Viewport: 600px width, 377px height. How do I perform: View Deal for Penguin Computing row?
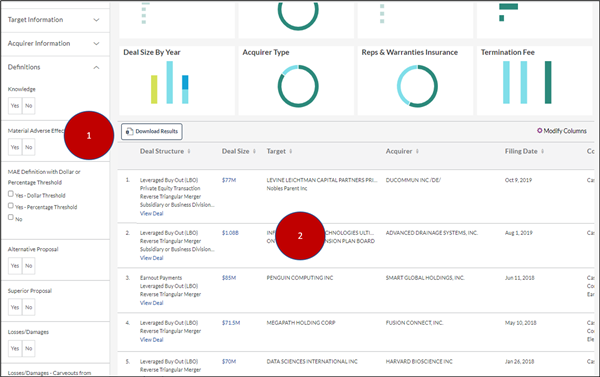pyautogui.click(x=152, y=303)
